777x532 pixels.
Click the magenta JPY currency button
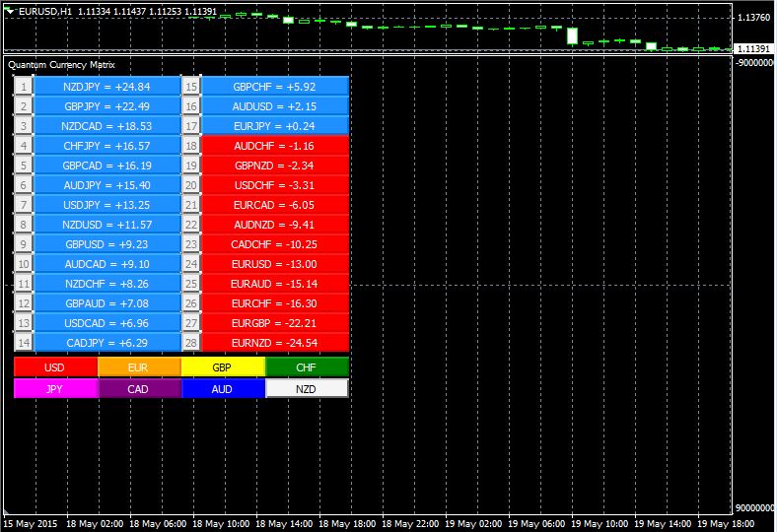pyautogui.click(x=55, y=388)
